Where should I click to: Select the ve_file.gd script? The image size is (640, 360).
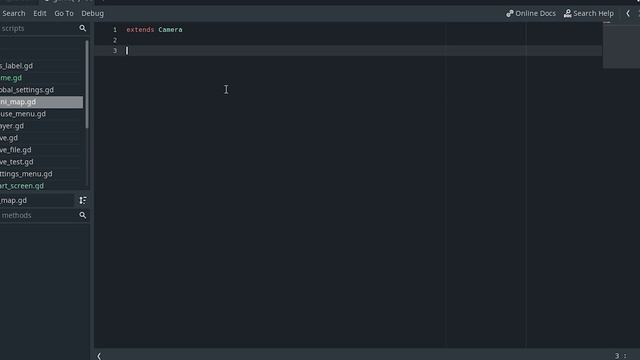41,150
